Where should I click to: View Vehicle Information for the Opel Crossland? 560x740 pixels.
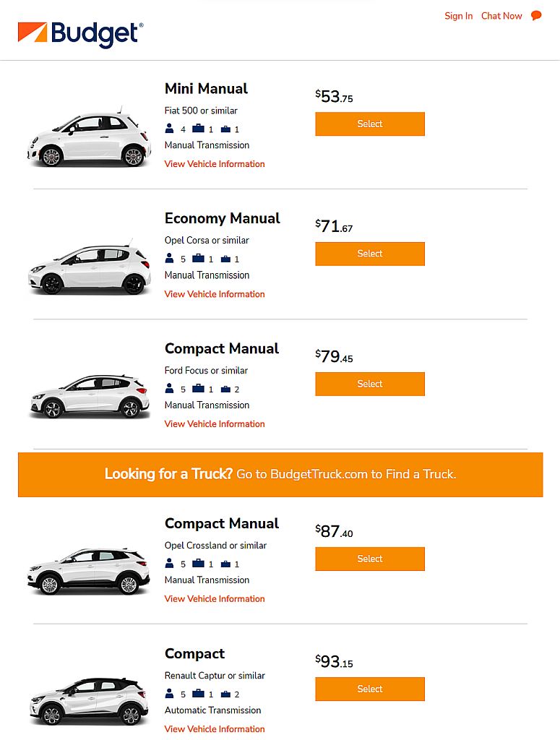[214, 598]
